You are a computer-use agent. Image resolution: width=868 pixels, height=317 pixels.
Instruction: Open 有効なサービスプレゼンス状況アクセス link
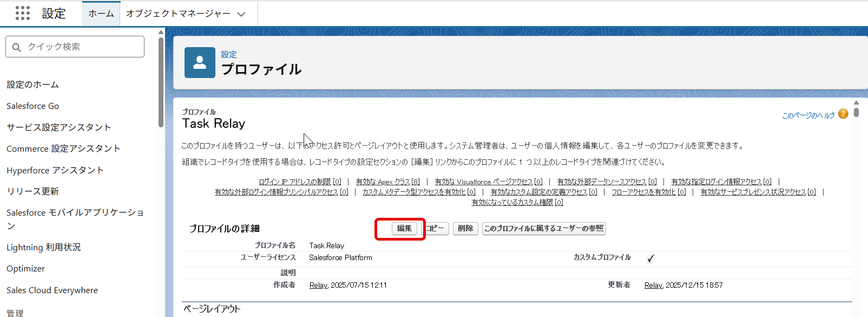(x=758, y=192)
